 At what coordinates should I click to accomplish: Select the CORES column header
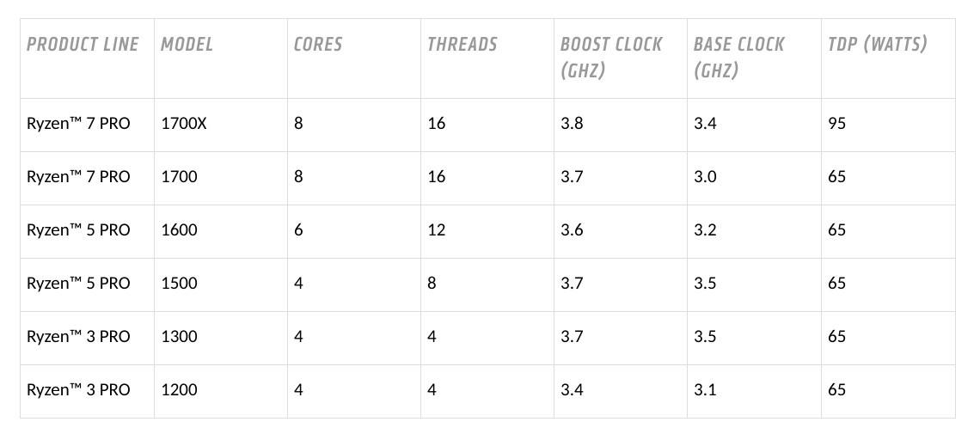pyautogui.click(x=318, y=45)
